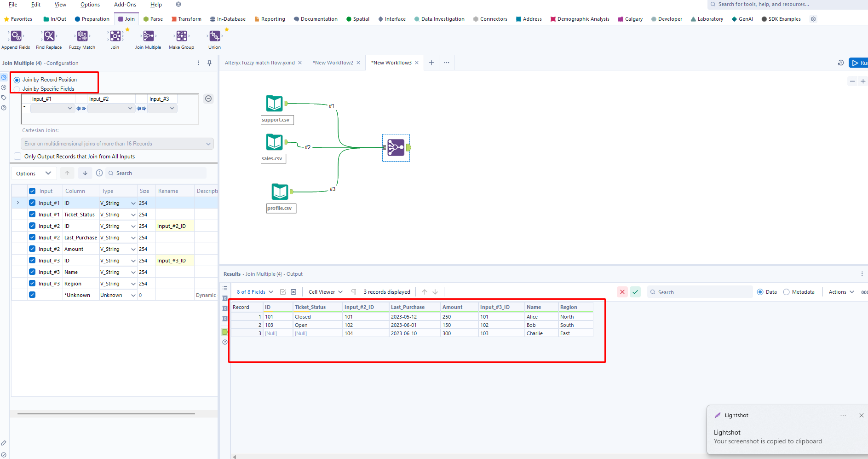
Task: Open the Options dropdown in configuration
Action: pyautogui.click(x=34, y=174)
